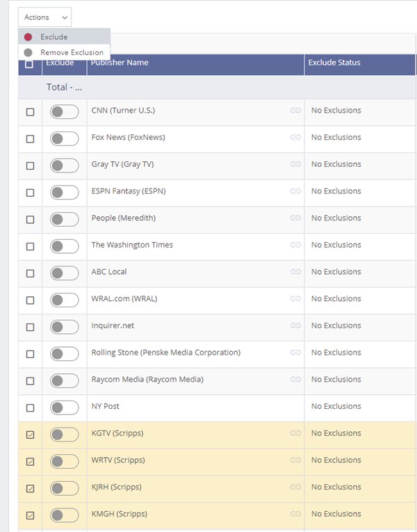
Task: Sort by Publisher Name column header
Action: point(120,63)
